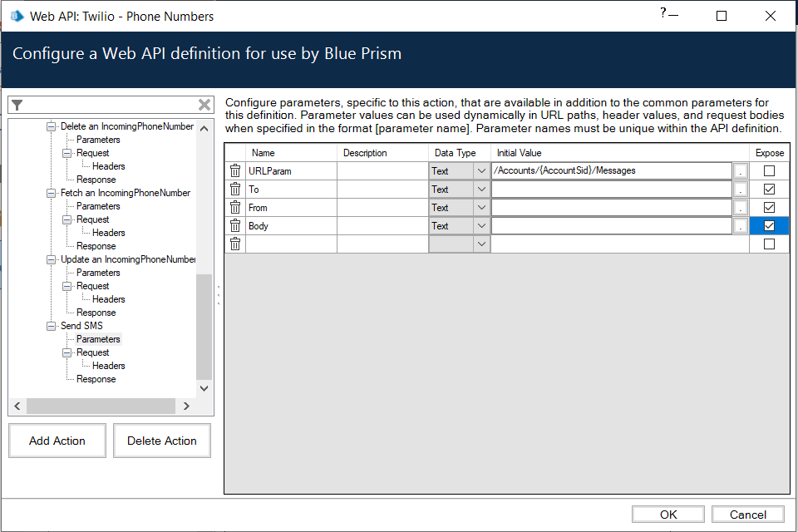798x532 pixels.
Task: Open Data Type dropdown for To parameter
Action: coord(481,190)
